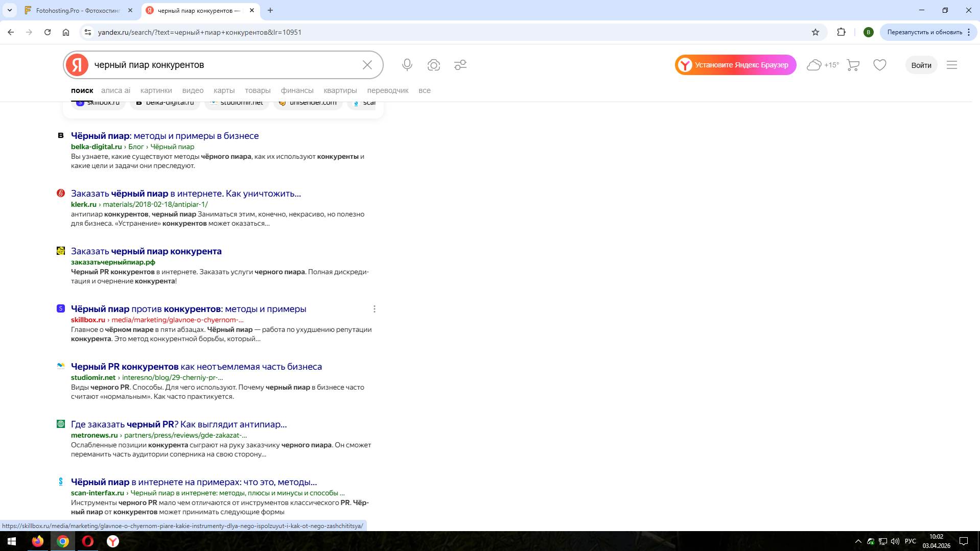The width and height of the screenshot is (980, 551).
Task: Switch to the квартиры search tab
Action: (x=340, y=90)
